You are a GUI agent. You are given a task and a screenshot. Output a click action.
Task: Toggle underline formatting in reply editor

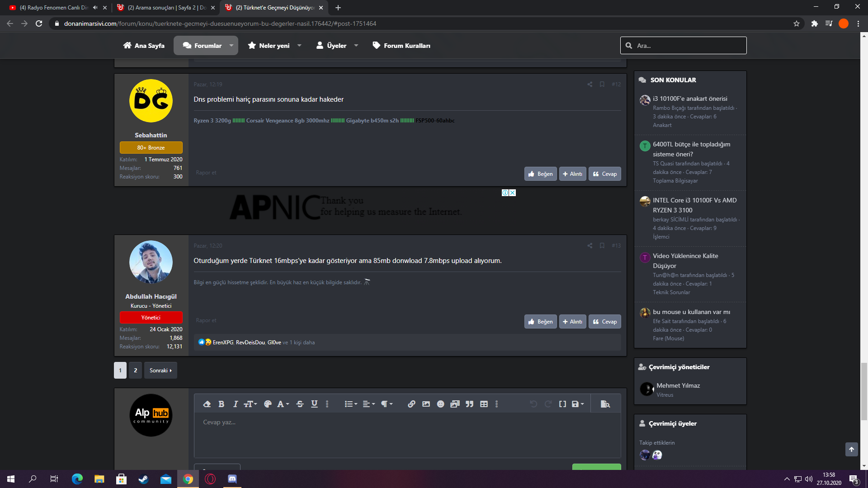click(314, 404)
